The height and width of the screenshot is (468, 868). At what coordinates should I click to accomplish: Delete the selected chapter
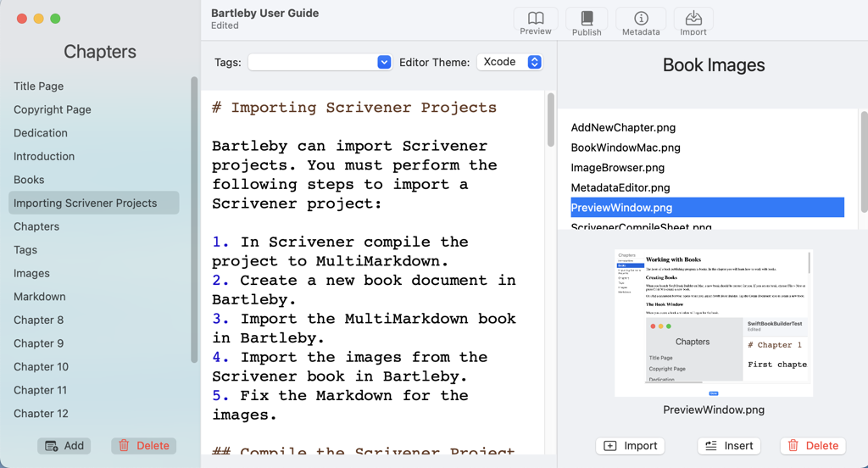pyautogui.click(x=144, y=445)
